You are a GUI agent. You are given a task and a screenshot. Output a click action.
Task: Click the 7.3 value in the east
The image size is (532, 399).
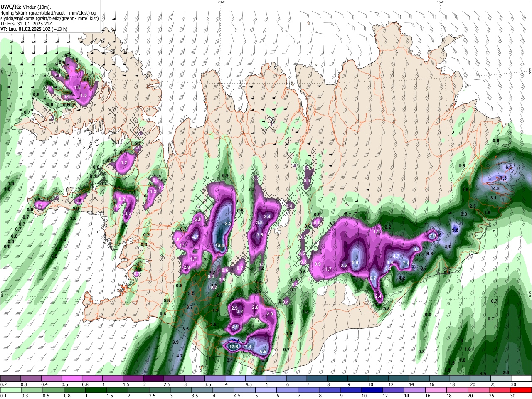coord(503,178)
